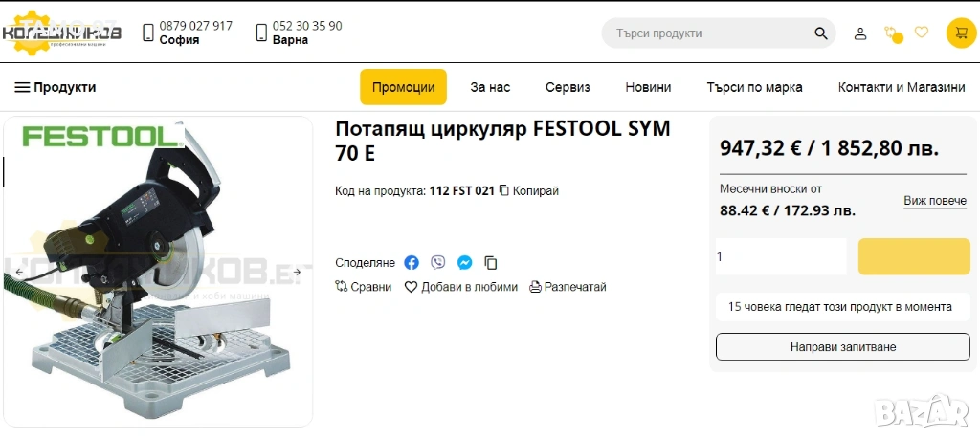Open the user account icon
This screenshot has width=980, height=439.
pos(860,33)
